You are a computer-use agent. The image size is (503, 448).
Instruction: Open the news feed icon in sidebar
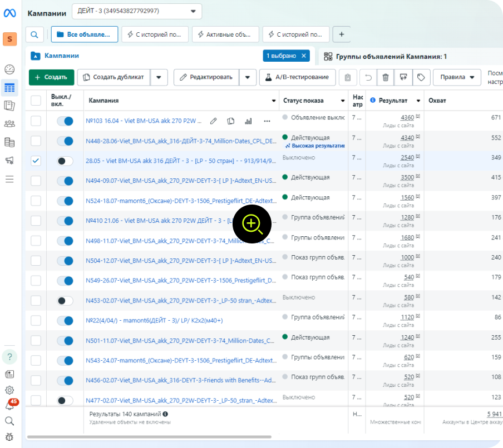[x=9, y=374]
